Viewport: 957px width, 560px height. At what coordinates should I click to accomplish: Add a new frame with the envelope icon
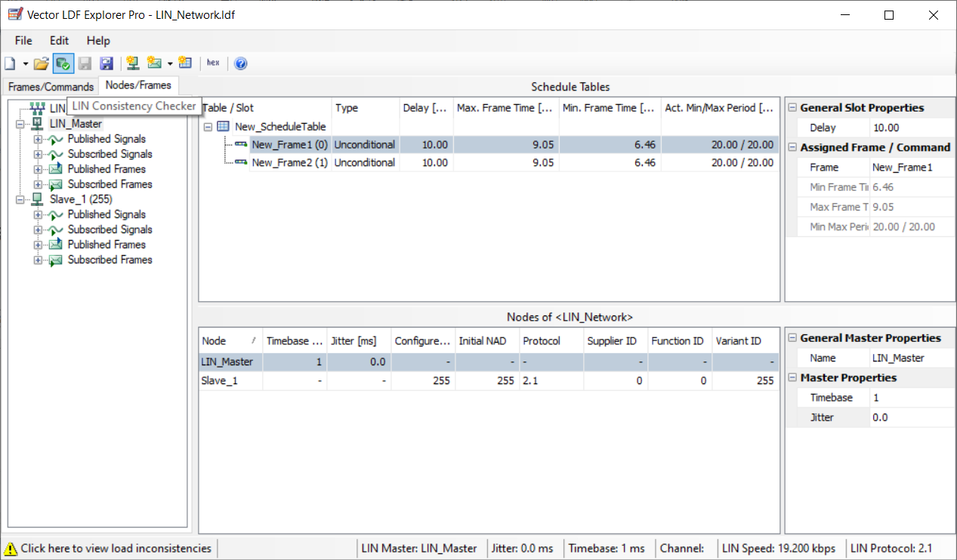tap(155, 63)
